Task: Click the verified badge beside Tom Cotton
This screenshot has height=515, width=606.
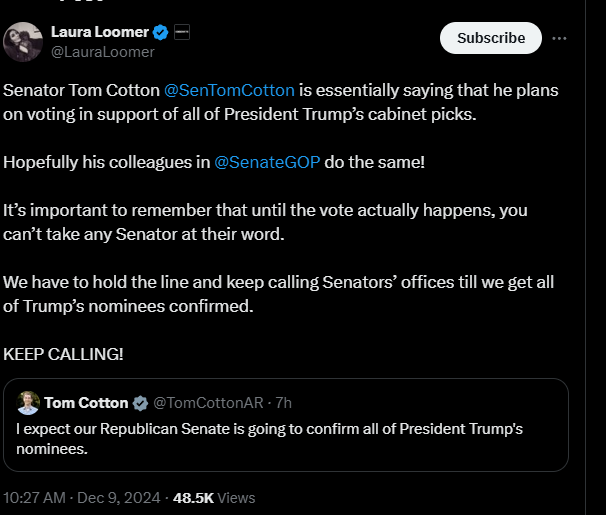Action: 140,403
